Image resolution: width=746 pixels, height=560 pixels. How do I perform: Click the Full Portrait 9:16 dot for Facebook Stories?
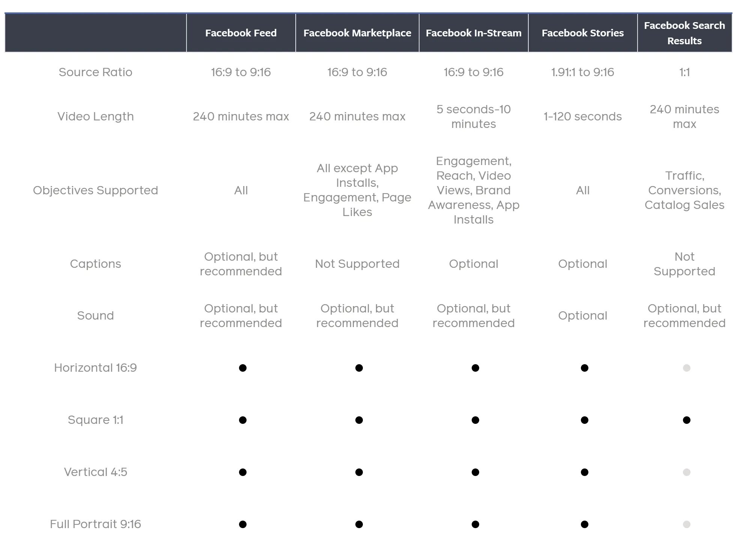click(x=585, y=524)
